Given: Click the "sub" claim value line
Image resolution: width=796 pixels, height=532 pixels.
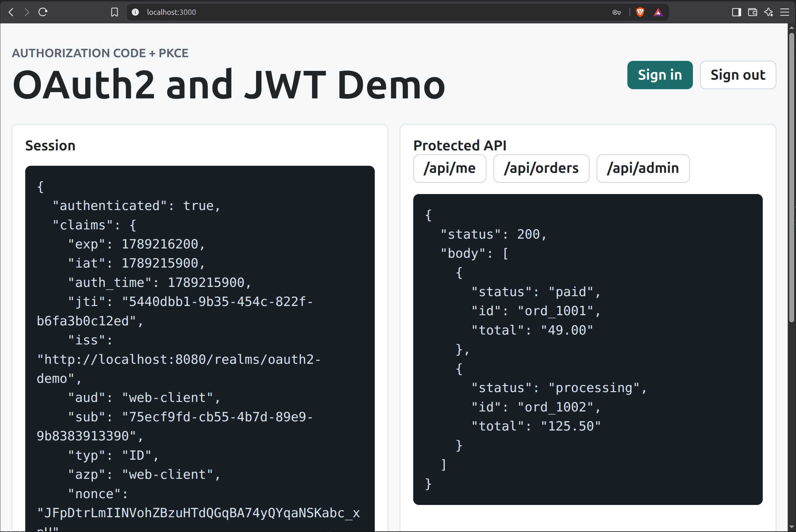Looking at the screenshot, I should 190,417.
